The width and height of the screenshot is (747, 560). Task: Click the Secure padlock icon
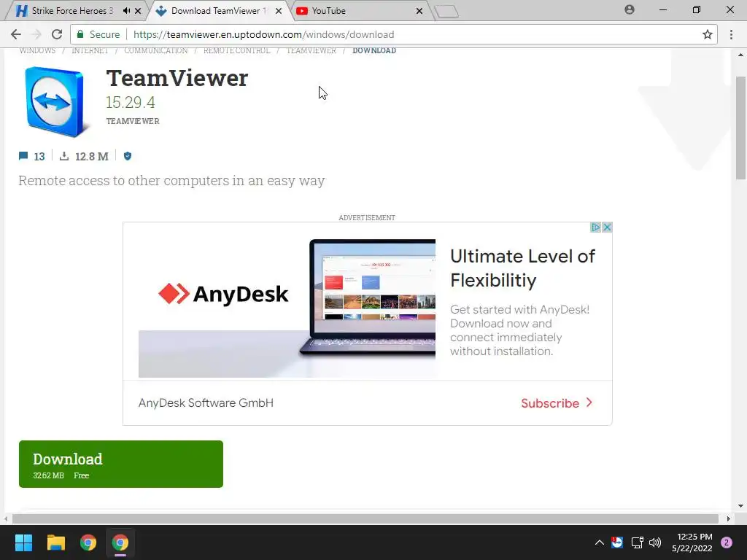80,34
